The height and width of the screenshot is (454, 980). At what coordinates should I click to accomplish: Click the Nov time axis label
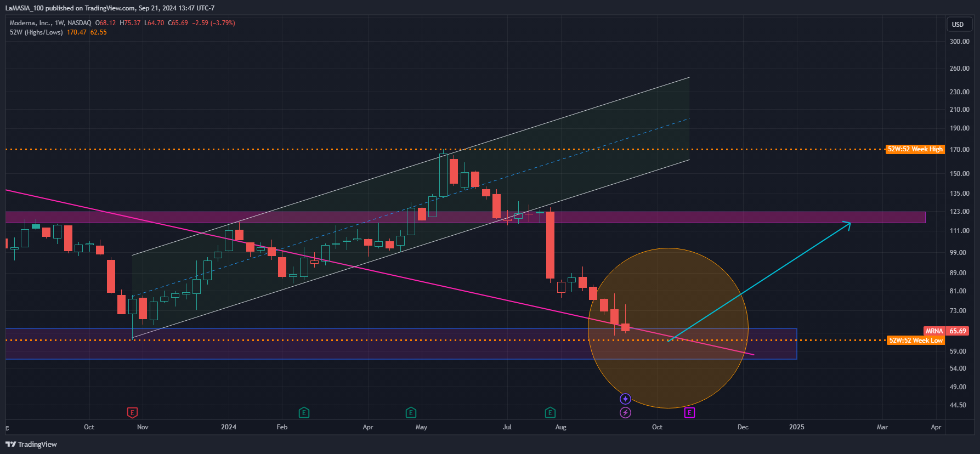(x=143, y=427)
